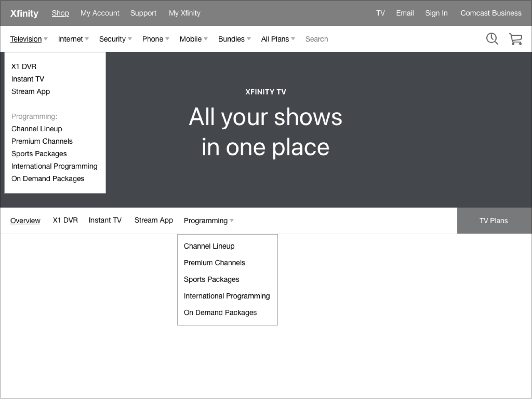Open the Email link in the header
This screenshot has width=532, height=399.
coord(405,13)
